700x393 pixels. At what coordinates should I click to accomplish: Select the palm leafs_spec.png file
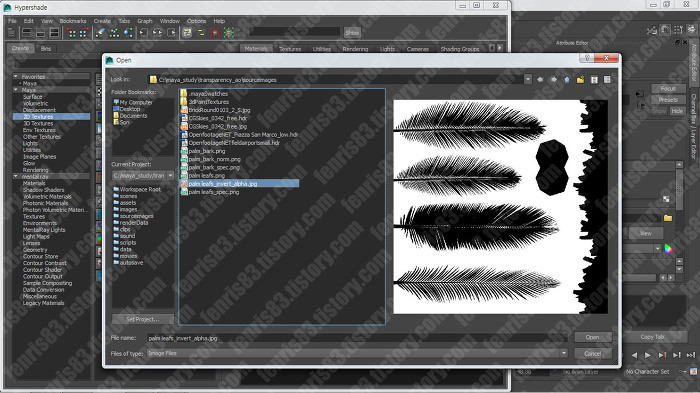pyautogui.click(x=213, y=192)
